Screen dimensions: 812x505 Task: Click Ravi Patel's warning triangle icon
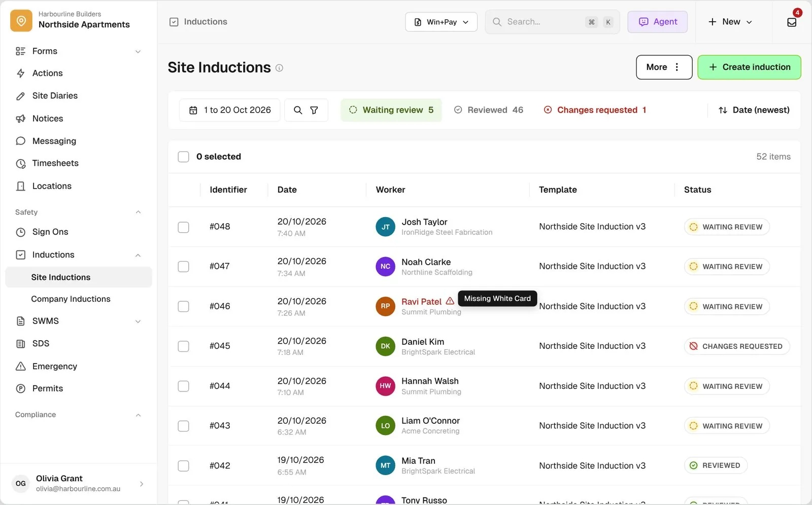[450, 301]
